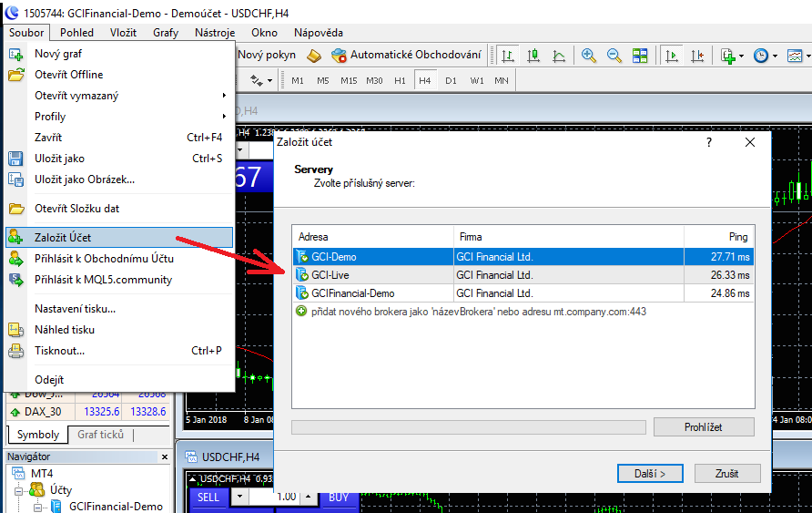812x513 pixels.
Task: Switch to M15 timeframe
Action: (349, 81)
